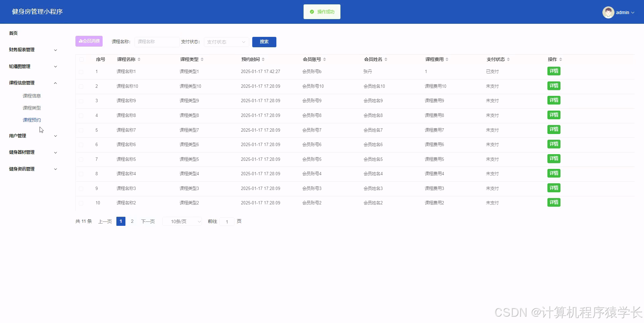644x323 pixels.
Task: Sort by 支付状态 column arrows
Action: [x=508, y=59]
